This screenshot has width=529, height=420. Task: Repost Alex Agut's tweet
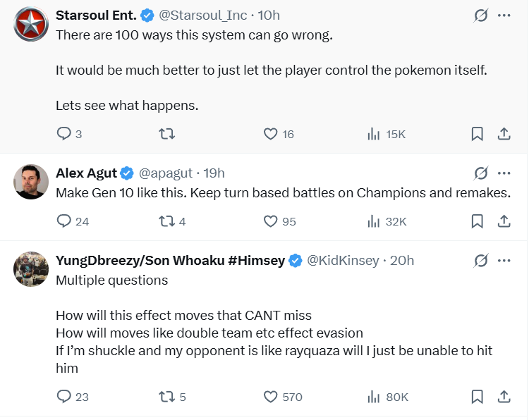(167, 221)
